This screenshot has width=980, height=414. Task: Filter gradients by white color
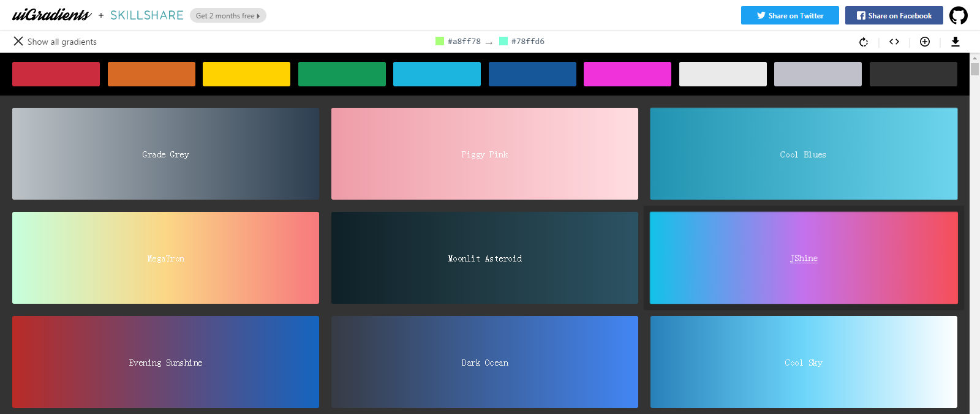(723, 74)
